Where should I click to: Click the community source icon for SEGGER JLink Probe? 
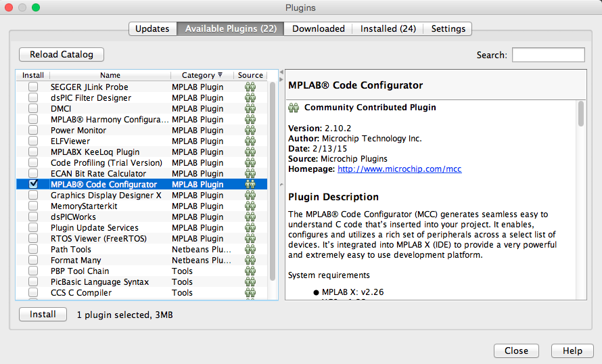250,87
